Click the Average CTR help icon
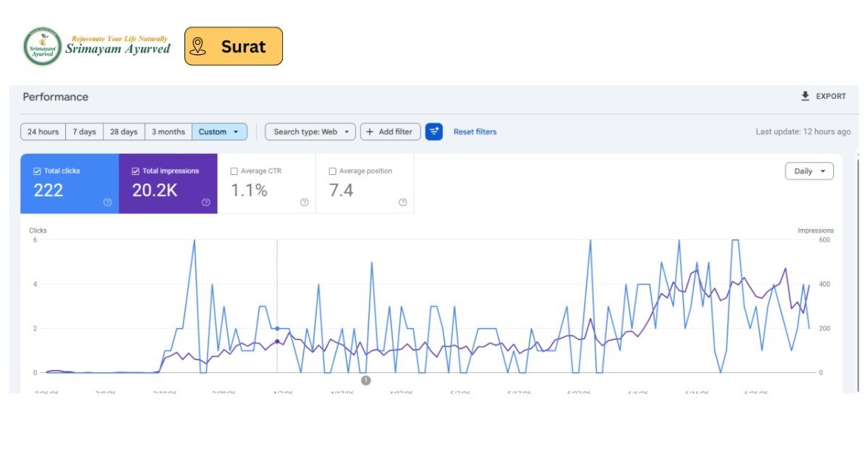This screenshot has height=469, width=868. pyautogui.click(x=305, y=202)
